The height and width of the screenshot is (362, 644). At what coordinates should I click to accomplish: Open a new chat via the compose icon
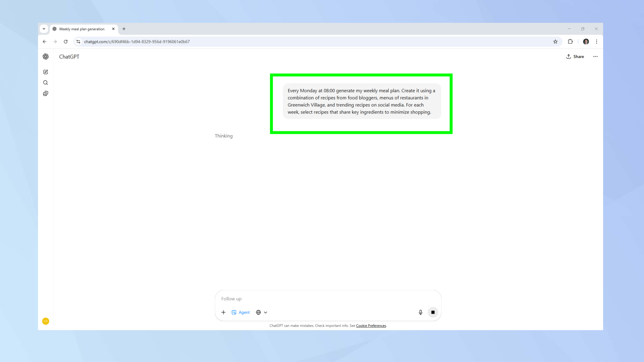[x=45, y=72]
